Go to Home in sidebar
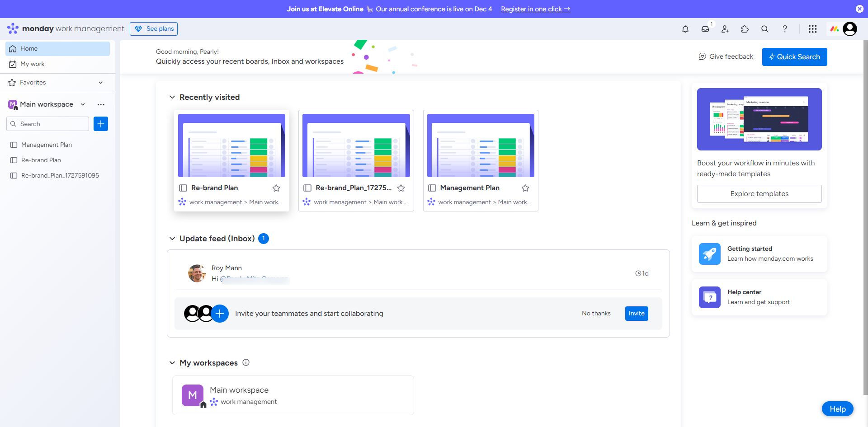 [57, 49]
